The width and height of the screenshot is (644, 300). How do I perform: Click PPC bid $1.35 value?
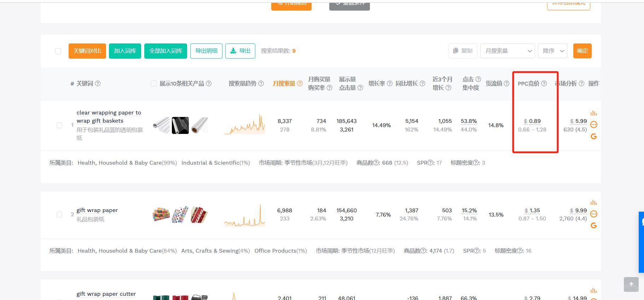coord(532,211)
